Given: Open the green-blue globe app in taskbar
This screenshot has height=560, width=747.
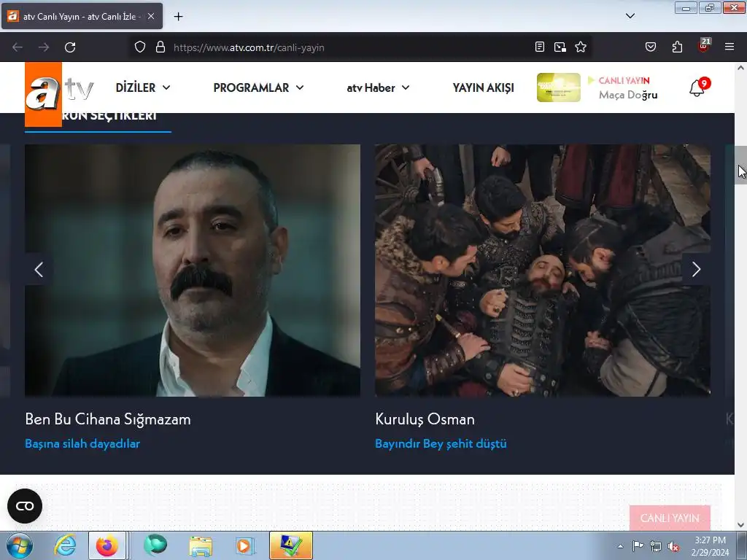Looking at the screenshot, I should click(x=155, y=545).
